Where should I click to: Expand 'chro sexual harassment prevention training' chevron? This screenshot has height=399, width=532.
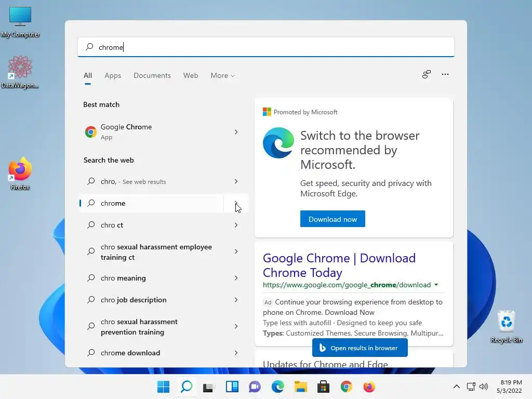coord(236,326)
